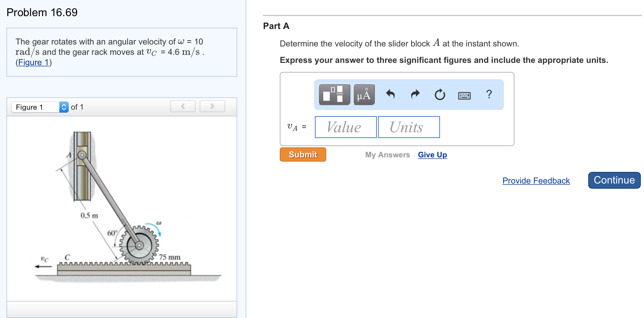This screenshot has height=318, width=644.
Task: Insert units using the μÅ icon
Action: pyautogui.click(x=364, y=94)
